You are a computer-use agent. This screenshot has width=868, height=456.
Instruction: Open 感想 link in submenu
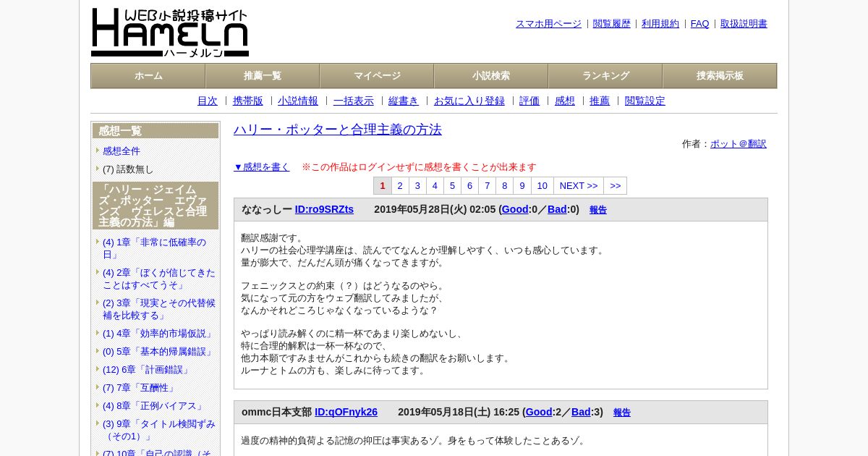click(x=565, y=101)
